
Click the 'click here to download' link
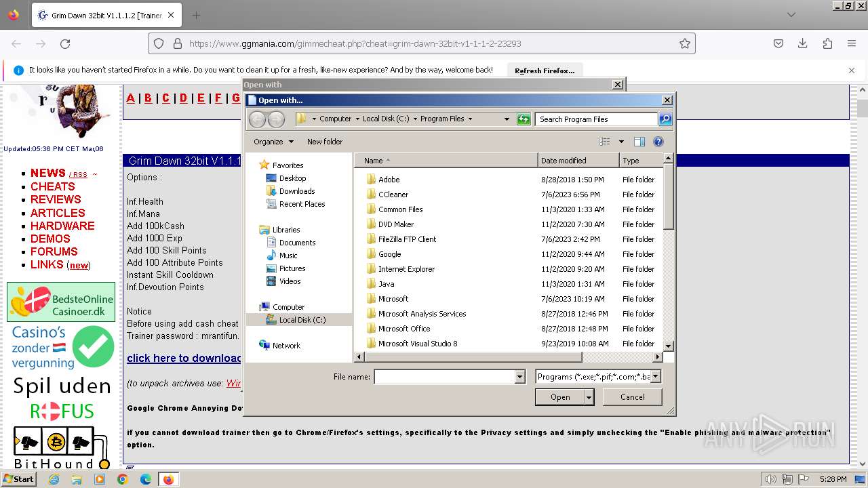coord(184,358)
